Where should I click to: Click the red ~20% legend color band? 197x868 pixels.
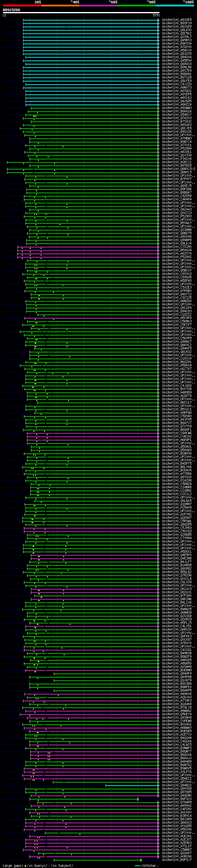point(22,6)
